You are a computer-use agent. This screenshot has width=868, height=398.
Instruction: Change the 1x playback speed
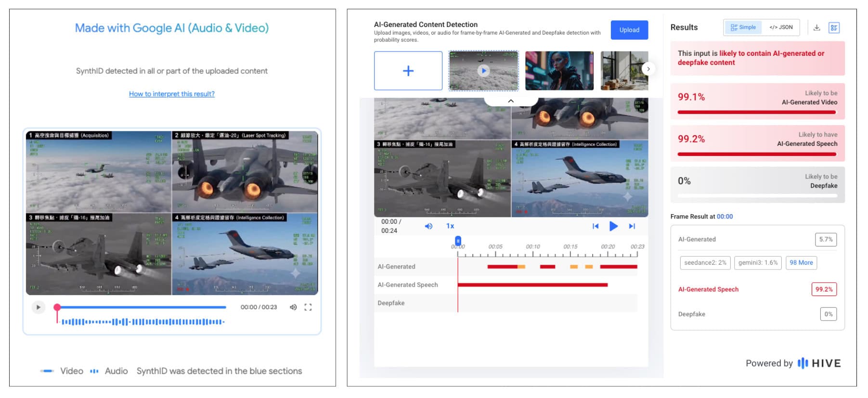tap(450, 226)
